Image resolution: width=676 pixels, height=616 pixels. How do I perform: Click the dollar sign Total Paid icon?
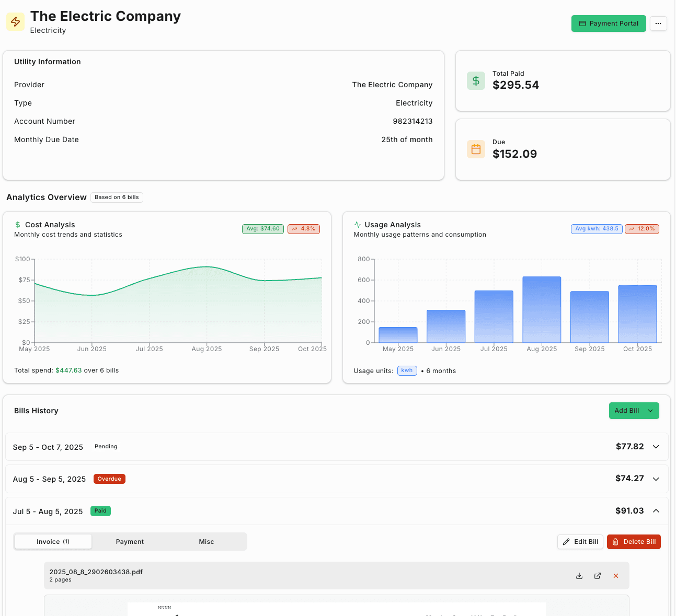476,80
